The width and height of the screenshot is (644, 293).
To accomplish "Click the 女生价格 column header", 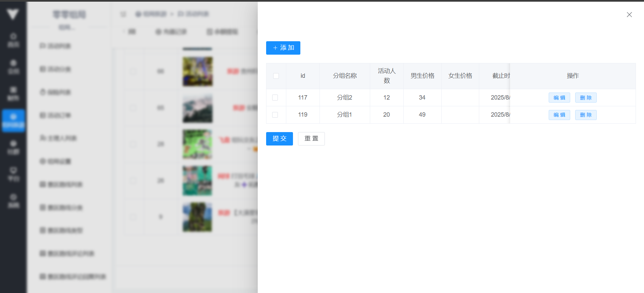I will tap(460, 76).
